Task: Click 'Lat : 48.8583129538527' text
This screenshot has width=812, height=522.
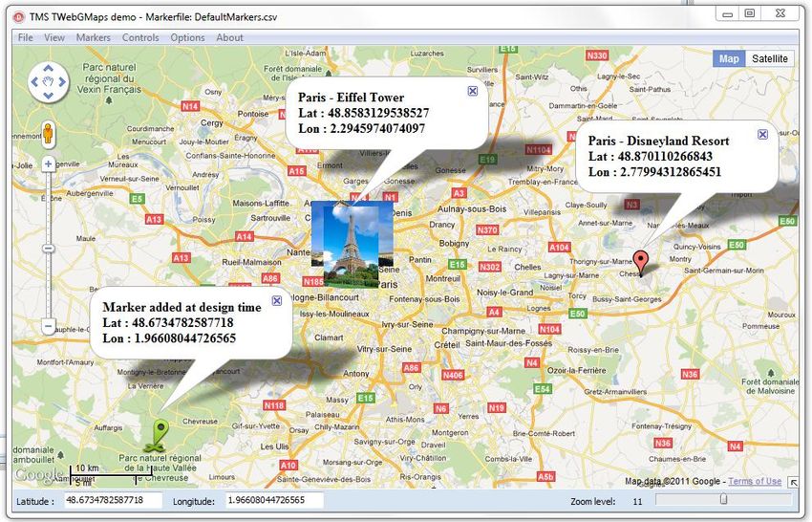Action: [364, 113]
